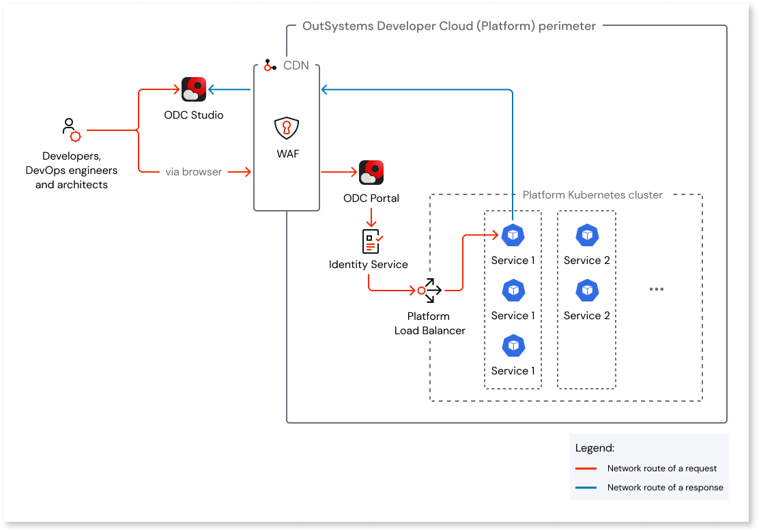The width and height of the screenshot is (759, 532).
Task: Select the OutSystems Developer Cloud perimeter label
Action: 449,26
